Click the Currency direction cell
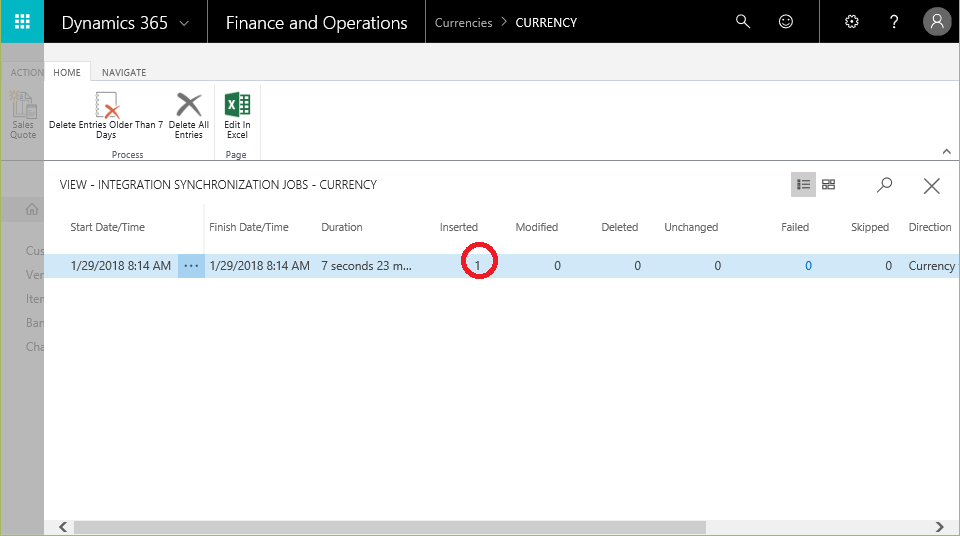 coord(932,266)
